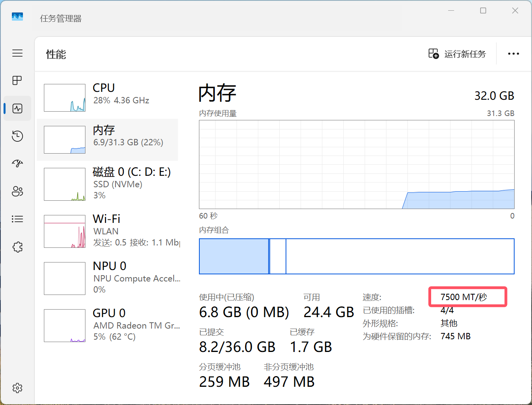Open the Users page icon

pyautogui.click(x=17, y=192)
